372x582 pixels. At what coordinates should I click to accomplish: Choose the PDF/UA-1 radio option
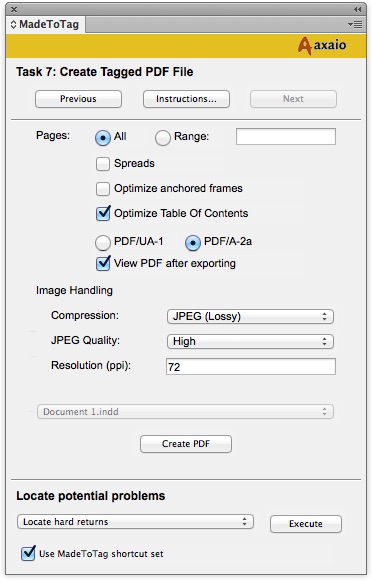point(103,243)
